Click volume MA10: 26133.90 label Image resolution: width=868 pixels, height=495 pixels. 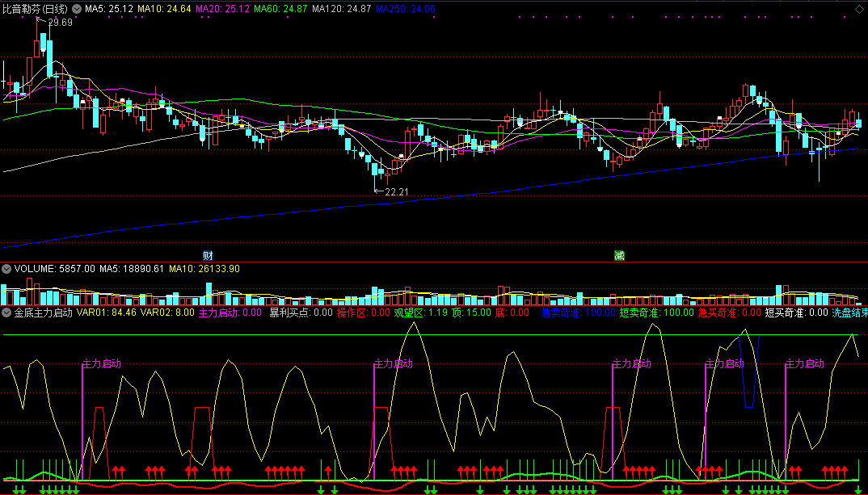pos(204,269)
